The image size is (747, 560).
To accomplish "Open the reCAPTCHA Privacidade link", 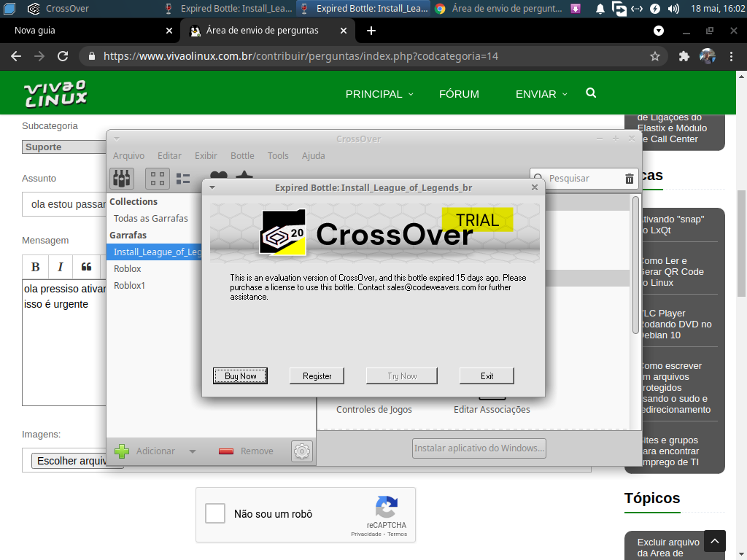I will coord(366,534).
